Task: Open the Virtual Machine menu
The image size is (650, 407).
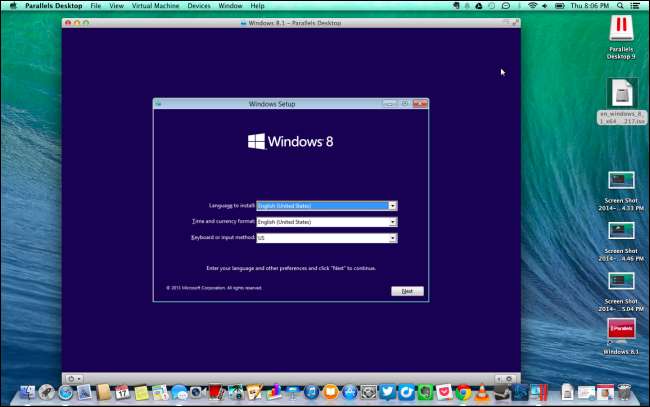Action: tap(155, 6)
